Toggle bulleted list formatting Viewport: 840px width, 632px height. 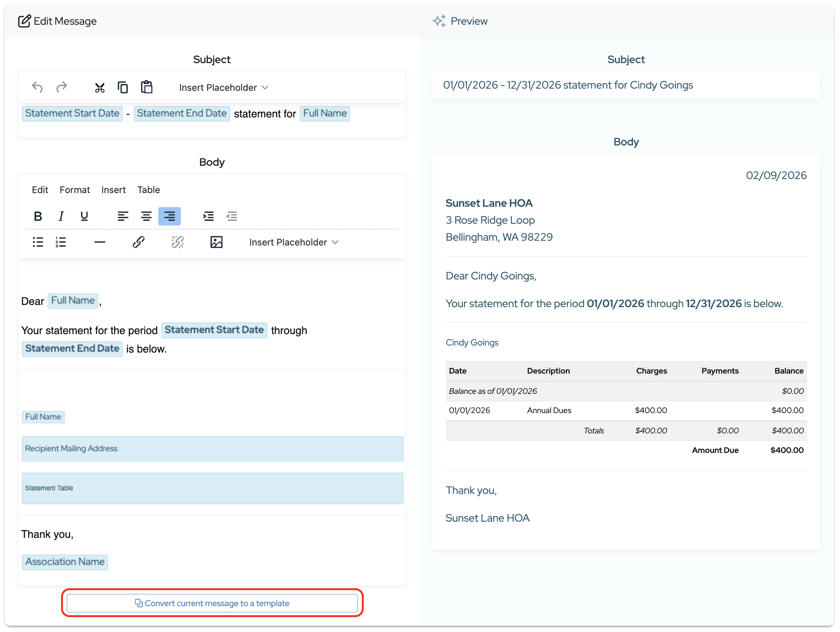point(38,242)
